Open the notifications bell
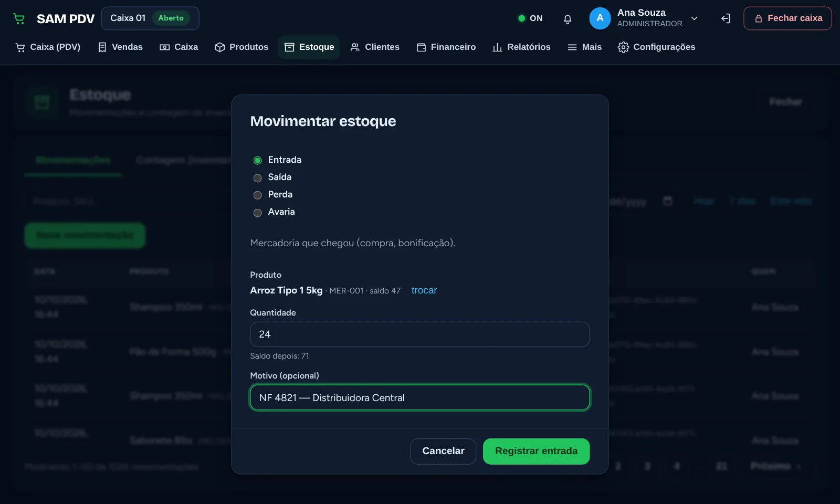 [568, 19]
